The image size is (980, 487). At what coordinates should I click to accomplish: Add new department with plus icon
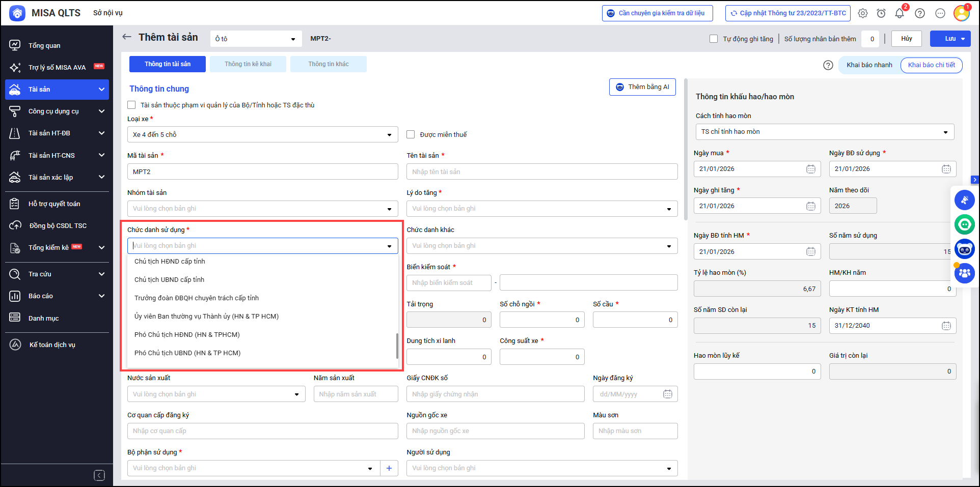[389, 468]
